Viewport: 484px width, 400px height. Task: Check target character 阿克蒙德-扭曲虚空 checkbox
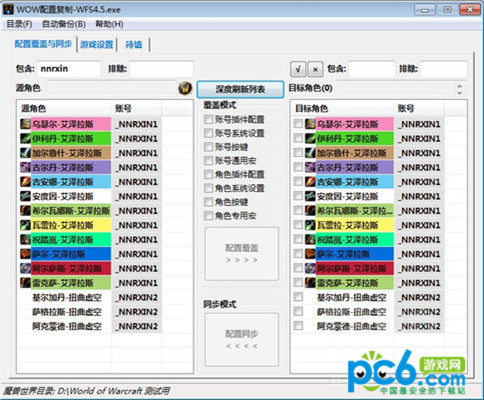point(298,325)
